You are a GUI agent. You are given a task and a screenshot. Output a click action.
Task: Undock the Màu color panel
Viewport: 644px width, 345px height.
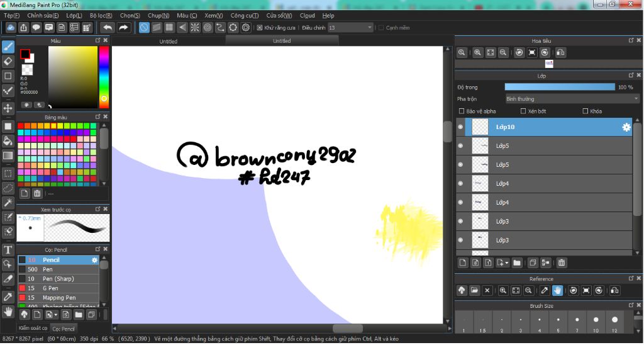pos(97,40)
